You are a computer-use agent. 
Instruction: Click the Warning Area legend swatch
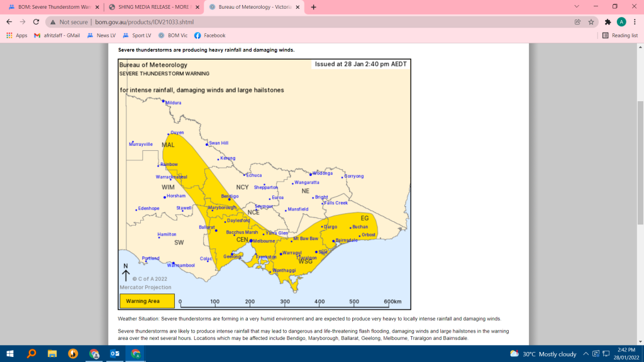[x=147, y=301]
